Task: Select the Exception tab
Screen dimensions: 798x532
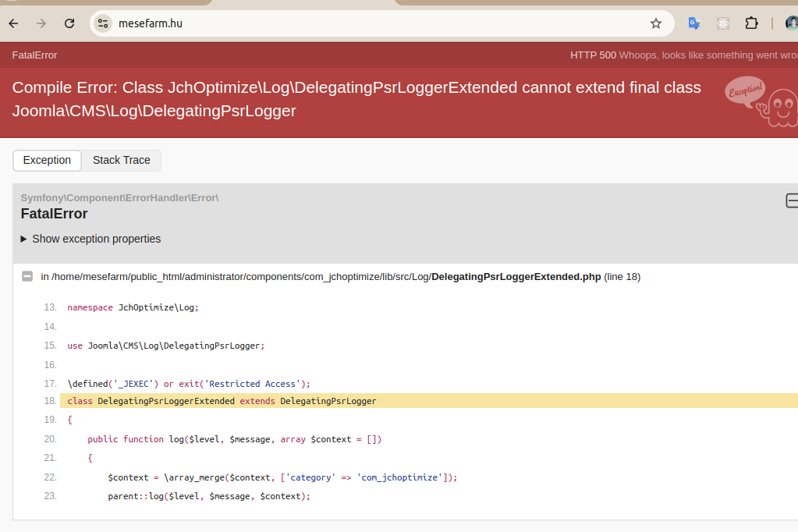Action: 47,160
